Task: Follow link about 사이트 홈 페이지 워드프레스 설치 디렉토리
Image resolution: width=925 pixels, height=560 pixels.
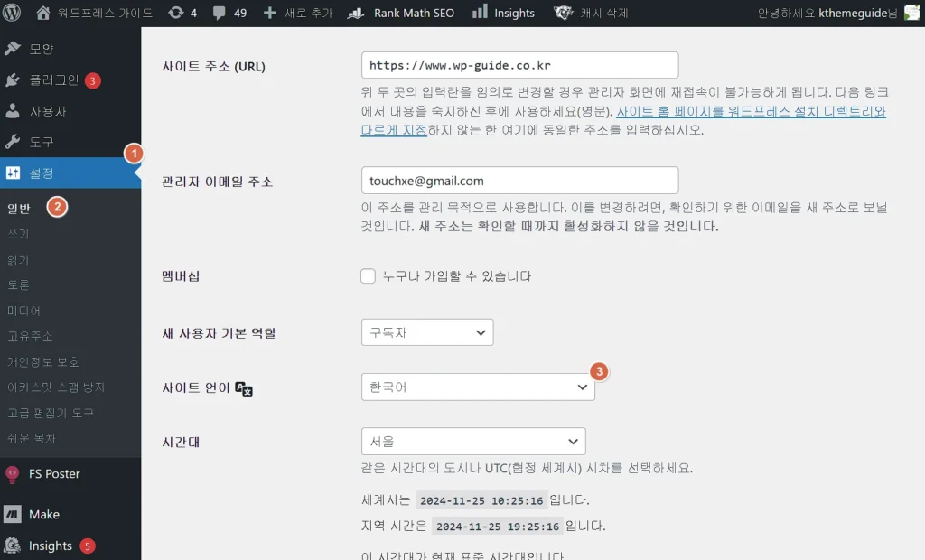Action: point(751,111)
